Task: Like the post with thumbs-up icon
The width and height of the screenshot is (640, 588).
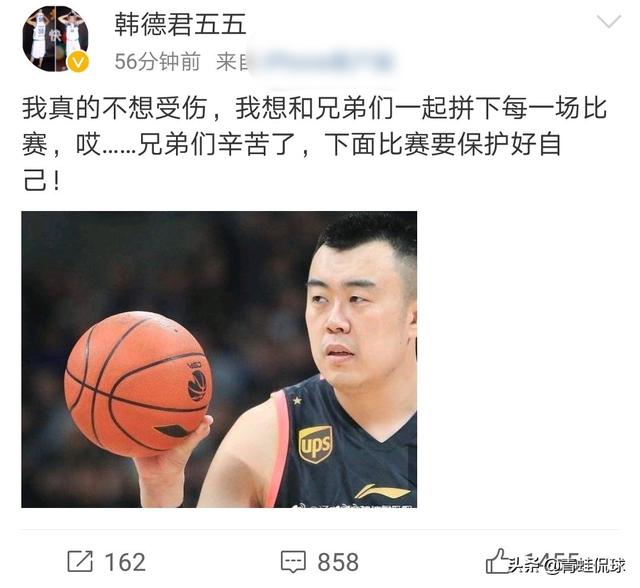Action: point(497,561)
